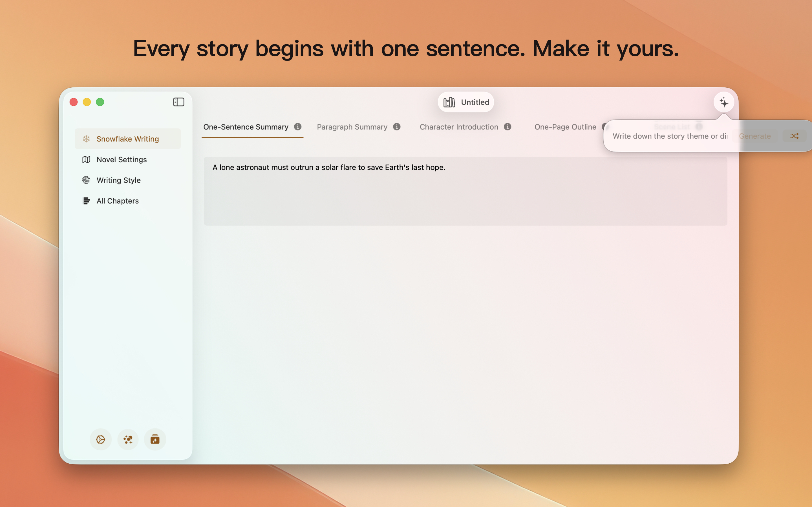The height and width of the screenshot is (507, 812).
Task: Go to Writing Style section
Action: (x=118, y=180)
